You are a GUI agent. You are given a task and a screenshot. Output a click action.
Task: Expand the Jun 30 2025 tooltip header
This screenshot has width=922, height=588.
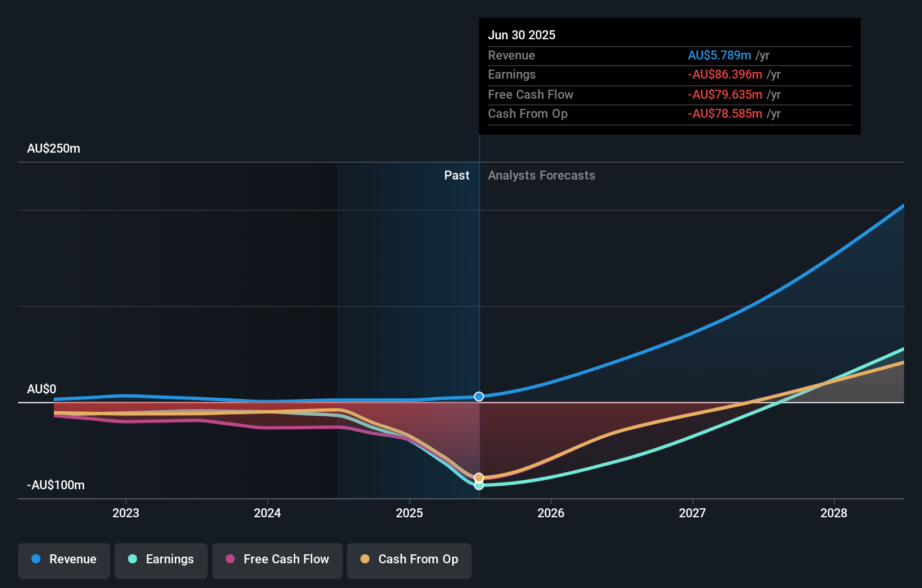pyautogui.click(x=522, y=35)
